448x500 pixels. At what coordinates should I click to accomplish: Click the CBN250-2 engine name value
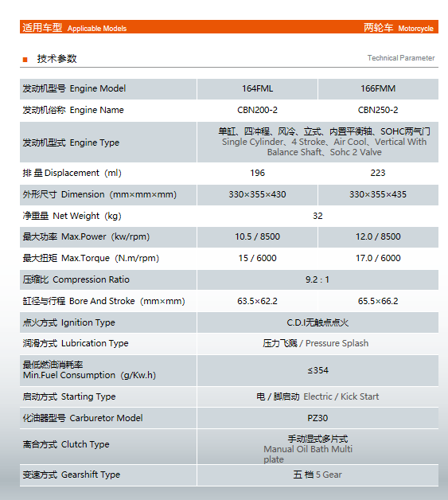(x=378, y=110)
